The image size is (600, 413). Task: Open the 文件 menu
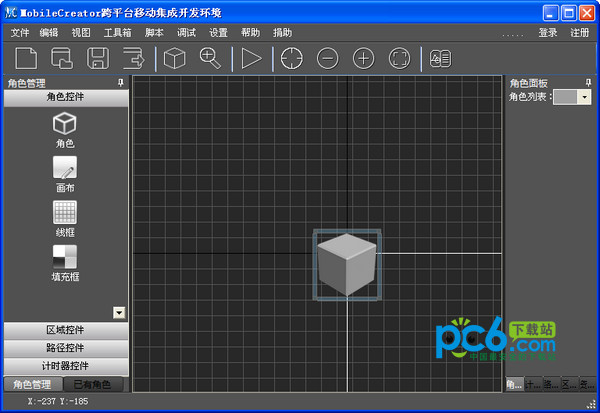(x=20, y=33)
